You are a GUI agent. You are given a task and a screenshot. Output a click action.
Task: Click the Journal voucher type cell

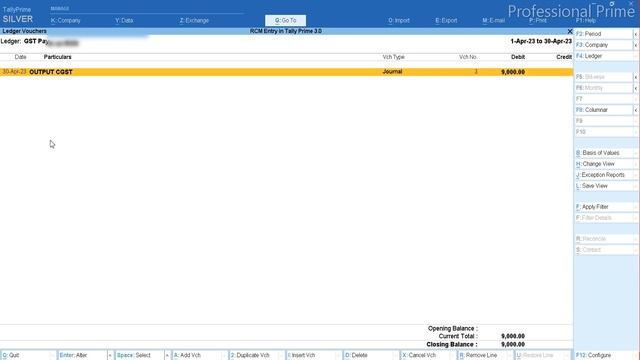click(x=392, y=72)
